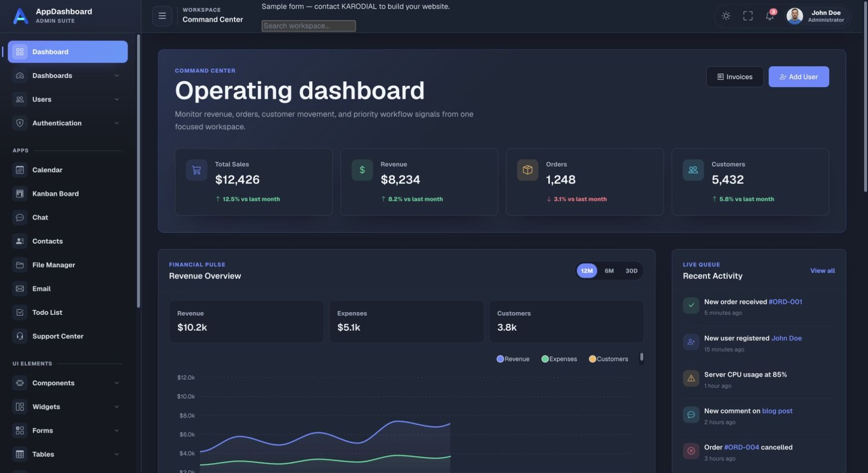868x473 pixels.
Task: Click the Dashboards gauge icon
Action: point(20,75)
